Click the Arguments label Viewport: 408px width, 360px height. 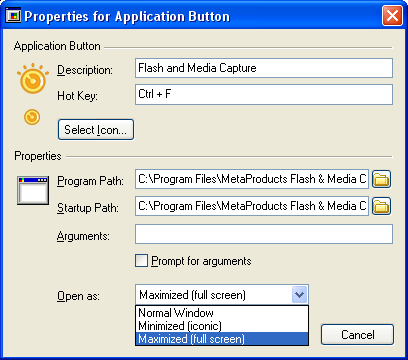83,236
